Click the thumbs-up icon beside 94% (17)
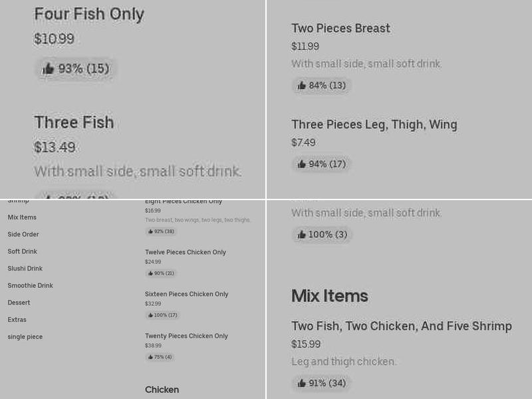The width and height of the screenshot is (532, 399). (302, 164)
